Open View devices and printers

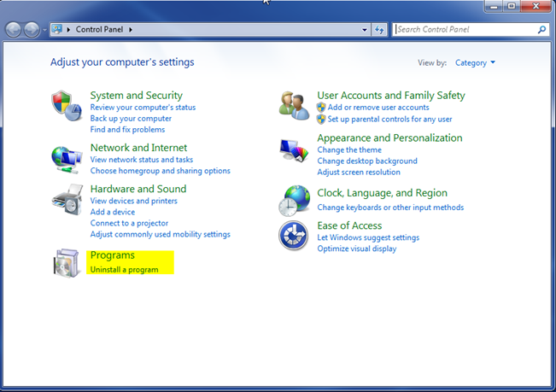click(x=134, y=201)
